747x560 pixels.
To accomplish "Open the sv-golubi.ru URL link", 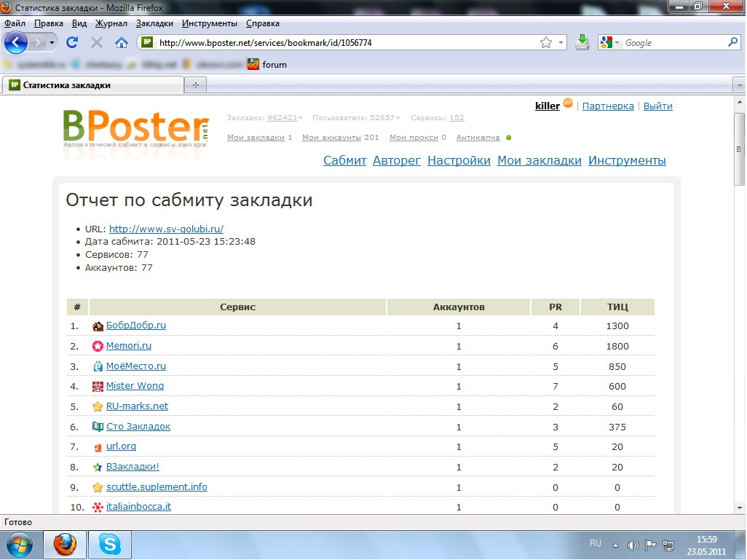I will pos(166,229).
